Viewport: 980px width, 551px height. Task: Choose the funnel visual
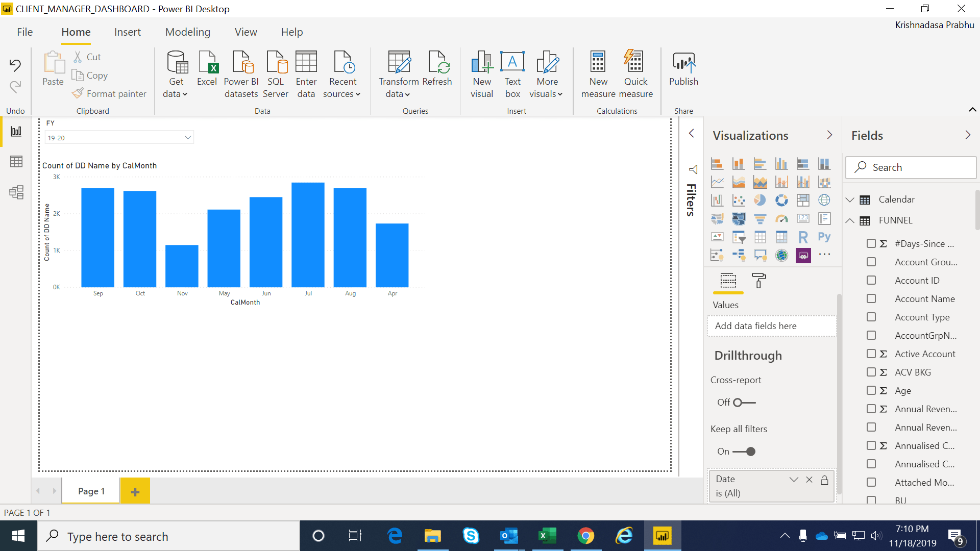[760, 219]
